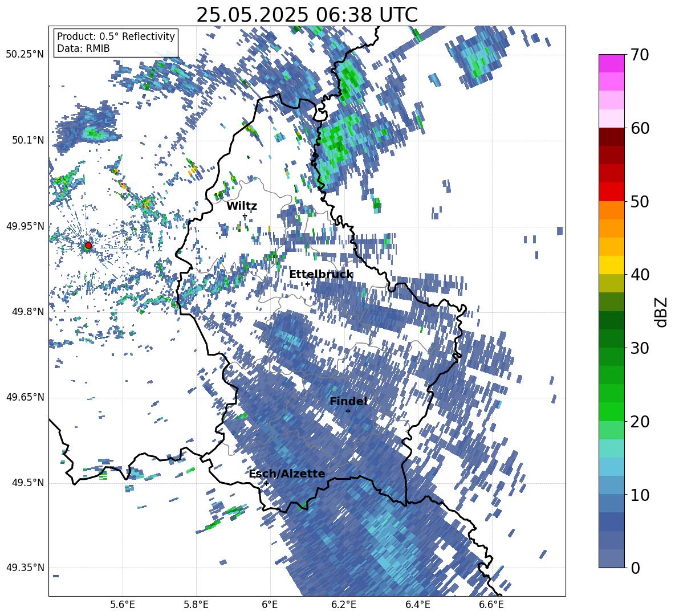Click the 49.95°N latitude label
The width and height of the screenshot is (675, 616).
pyautogui.click(x=25, y=226)
